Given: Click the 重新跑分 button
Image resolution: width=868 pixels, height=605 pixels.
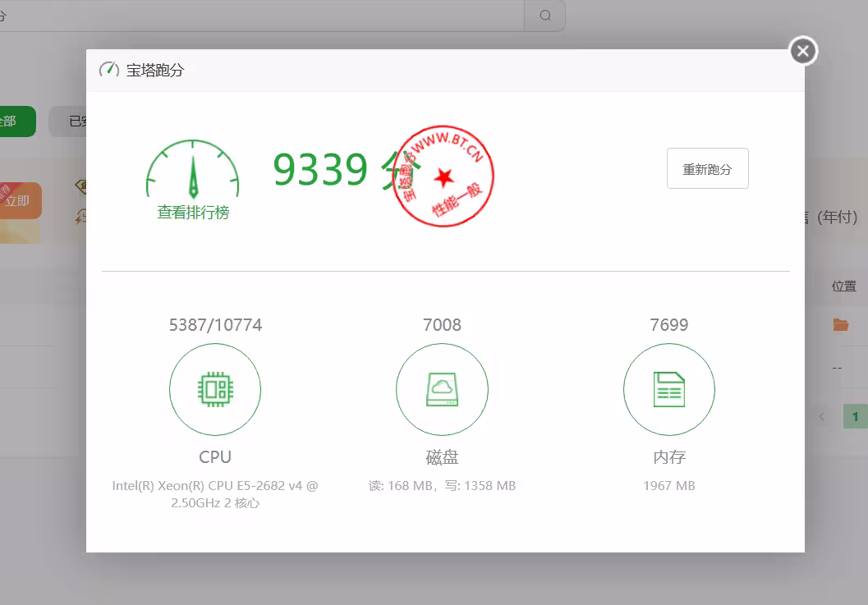Looking at the screenshot, I should click(707, 168).
